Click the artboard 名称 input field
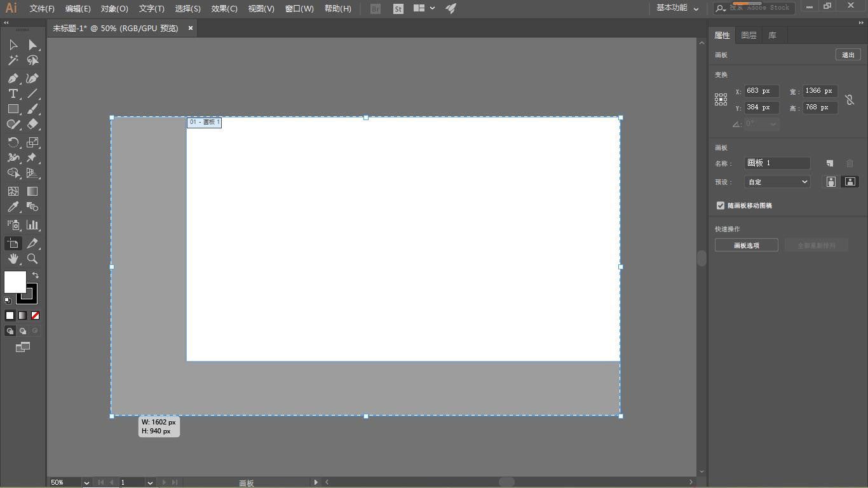Viewport: 868px width, 488px height. (x=777, y=163)
